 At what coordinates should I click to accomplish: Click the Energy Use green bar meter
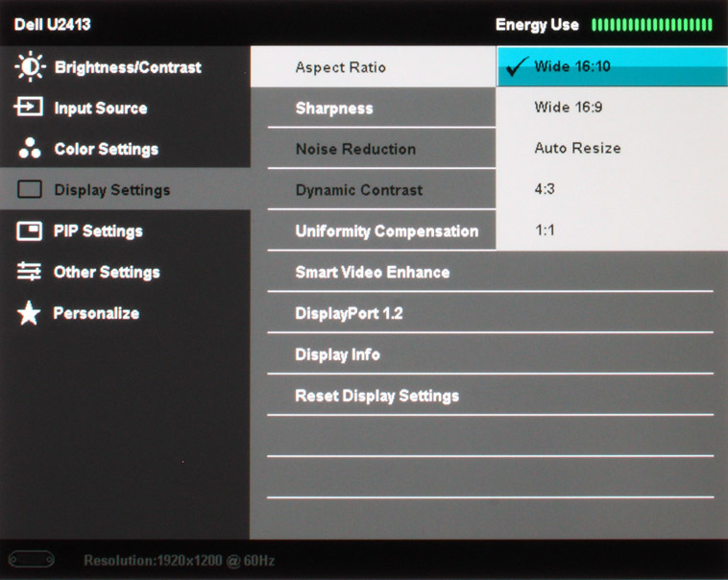[652, 25]
